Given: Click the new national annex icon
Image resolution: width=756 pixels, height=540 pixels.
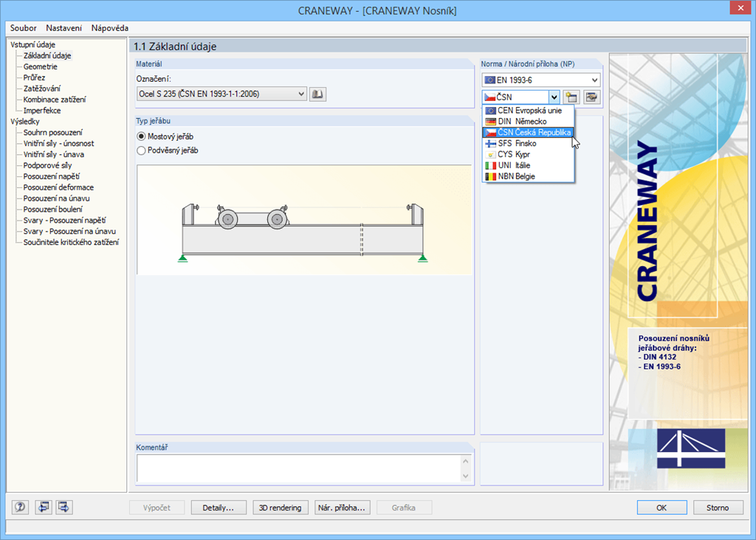Looking at the screenshot, I should 571,97.
